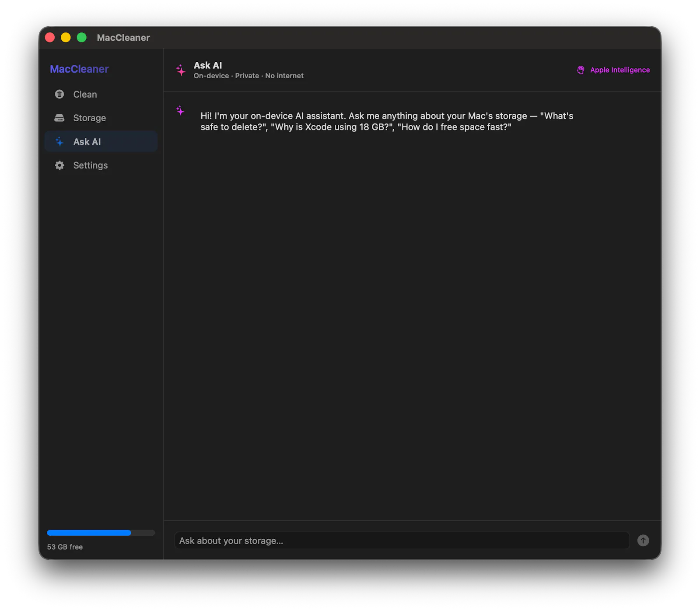
Task: Click the send arrow button
Action: point(643,541)
